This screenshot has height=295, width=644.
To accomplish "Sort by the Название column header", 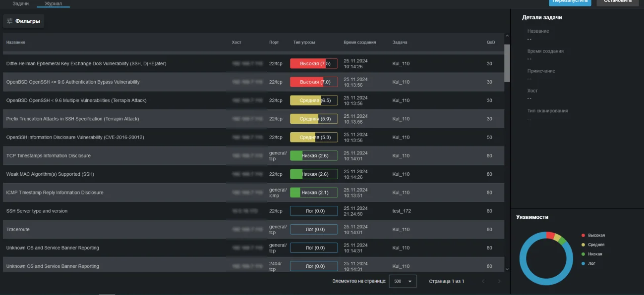I will pyautogui.click(x=16, y=43).
